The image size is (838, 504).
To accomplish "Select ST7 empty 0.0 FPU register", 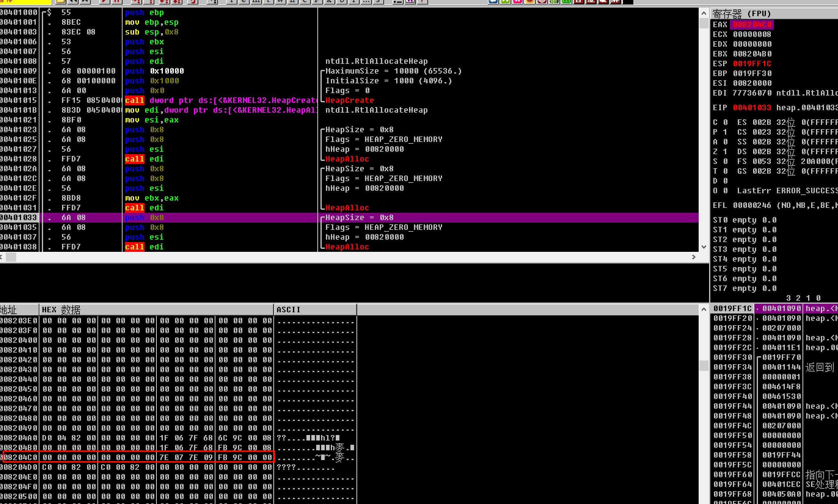I will click(x=745, y=288).
